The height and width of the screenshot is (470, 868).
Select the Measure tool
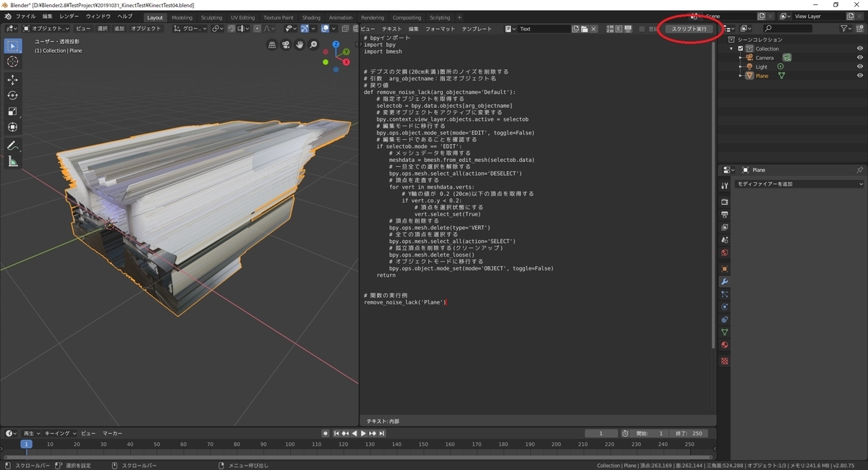click(12, 161)
